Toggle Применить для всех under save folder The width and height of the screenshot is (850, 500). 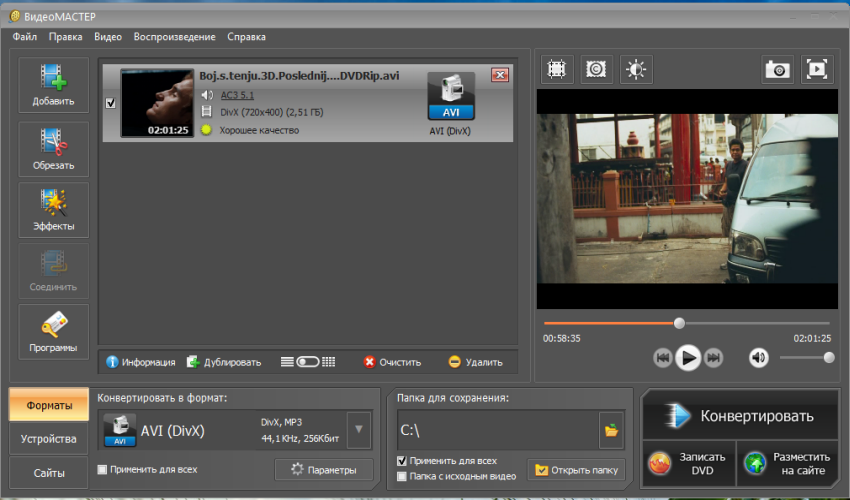(402, 461)
